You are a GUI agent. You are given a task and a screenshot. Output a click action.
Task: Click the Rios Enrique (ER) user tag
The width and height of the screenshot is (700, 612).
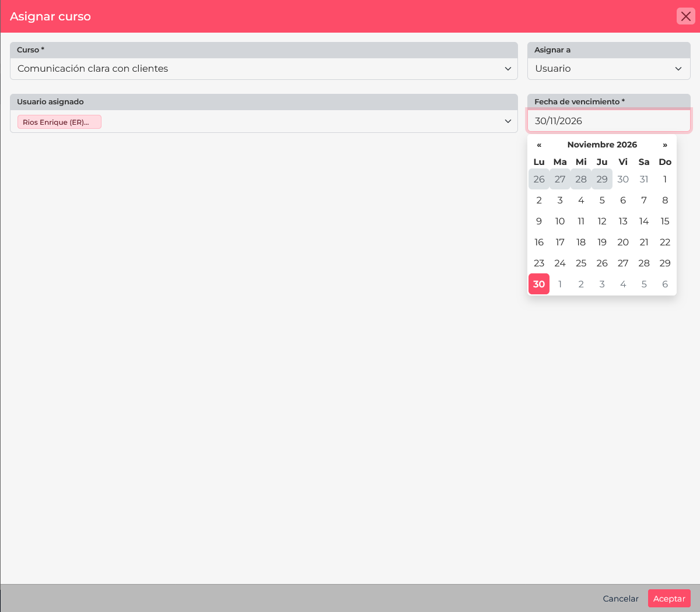point(60,122)
